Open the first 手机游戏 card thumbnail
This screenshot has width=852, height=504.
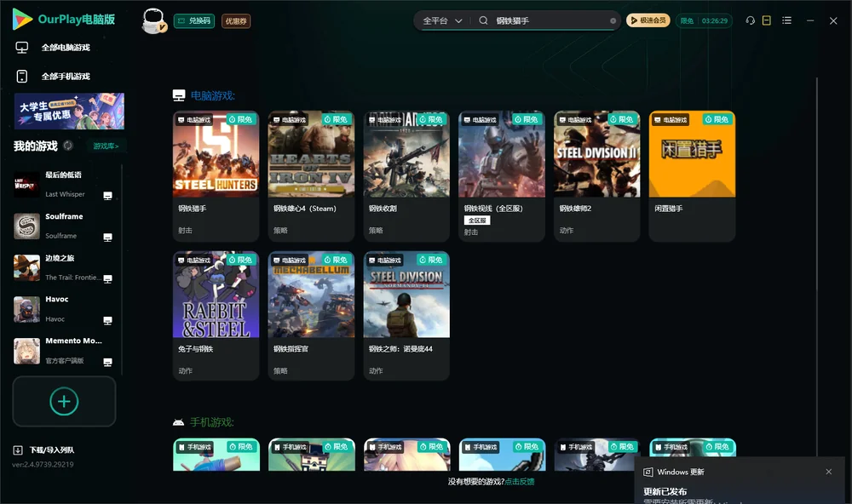pos(216,455)
